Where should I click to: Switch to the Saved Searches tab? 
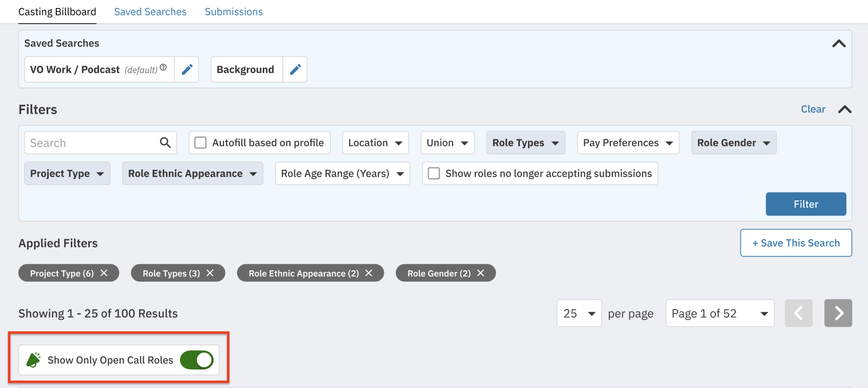pos(150,12)
